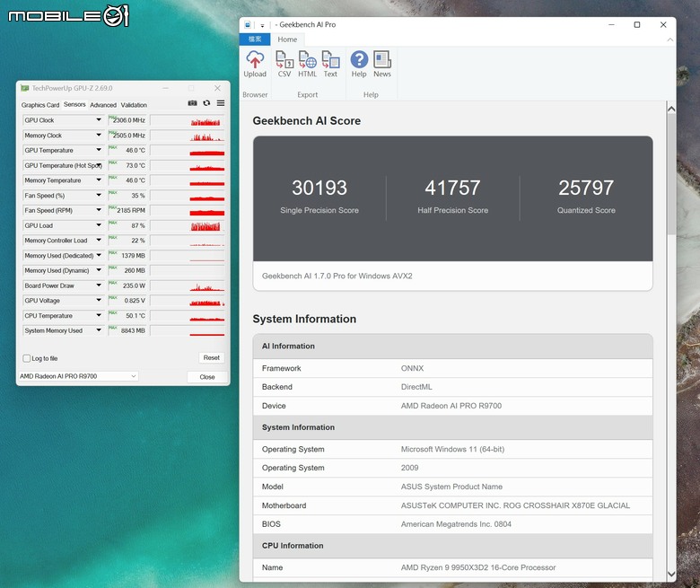Open the GPU Clock sensor dropdown
The image size is (700, 588).
[99, 120]
